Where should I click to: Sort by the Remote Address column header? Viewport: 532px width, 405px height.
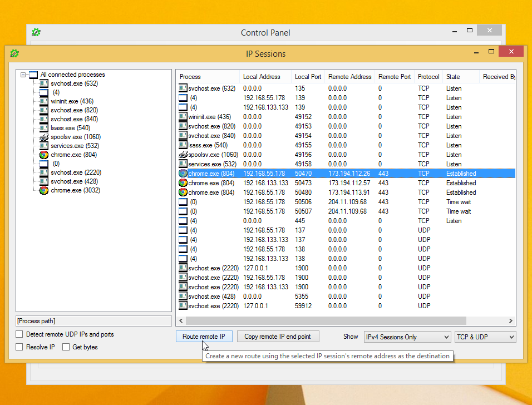pos(349,77)
